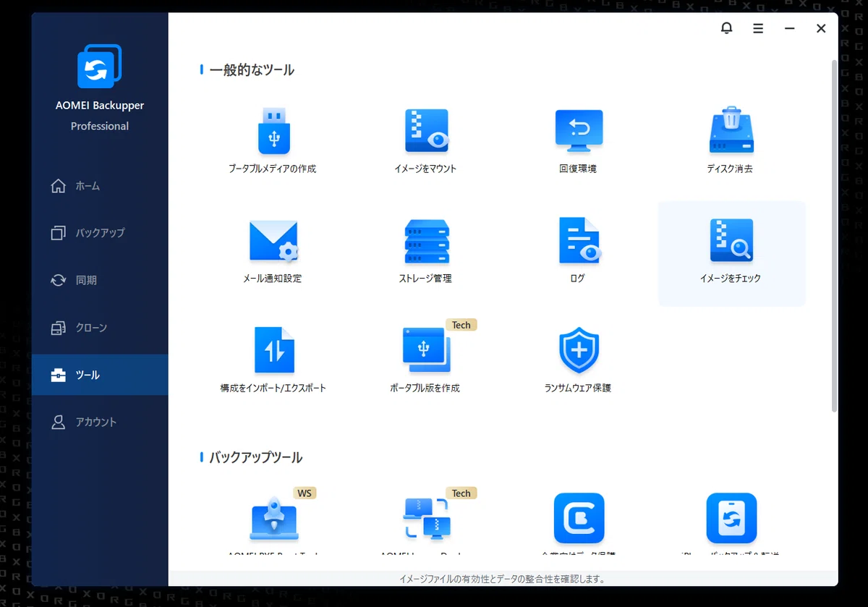Select the イメージをチェック tool
Viewport: 868px width, 607px height.
click(731, 253)
